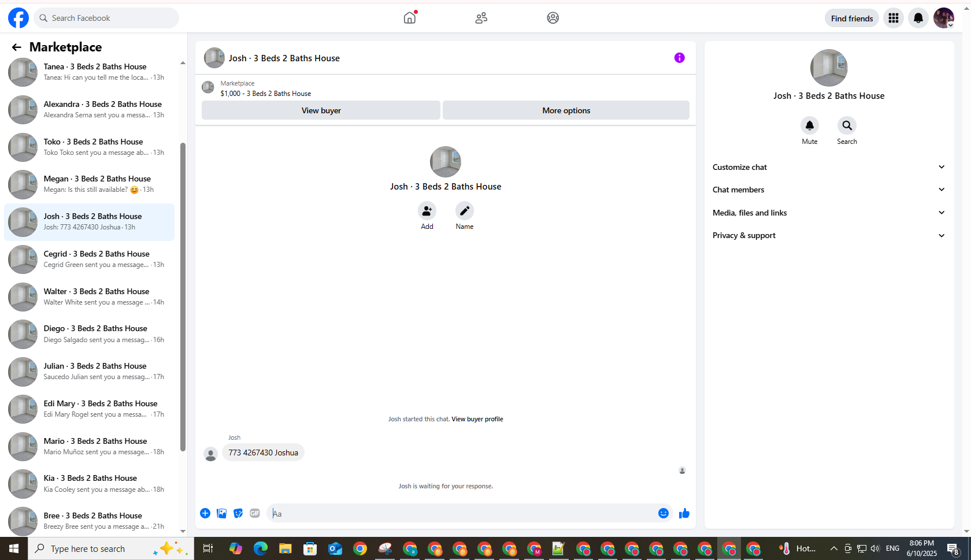971x560 pixels.
Task: Open more actions plus icon in composer
Action: pyautogui.click(x=205, y=513)
